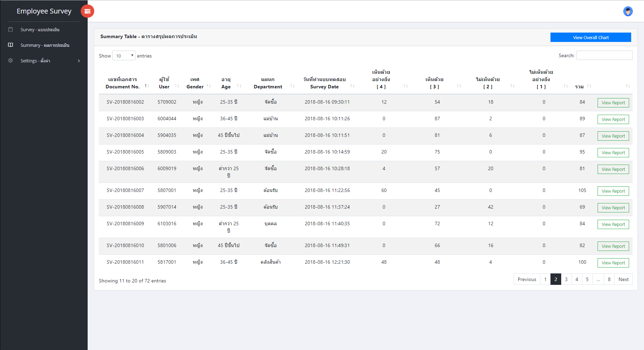Image resolution: width=644 pixels, height=350 pixels.
Task: Click department cell คลังสินค้า
Action: (271, 262)
